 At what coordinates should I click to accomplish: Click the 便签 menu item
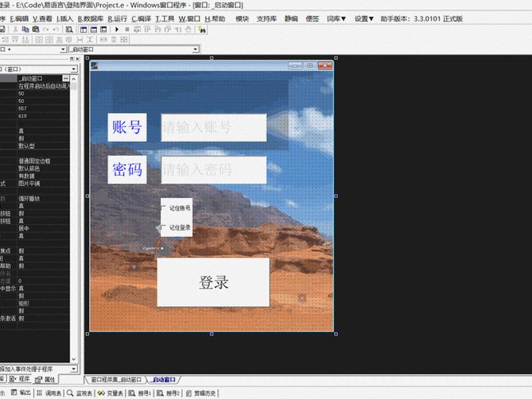tap(312, 19)
